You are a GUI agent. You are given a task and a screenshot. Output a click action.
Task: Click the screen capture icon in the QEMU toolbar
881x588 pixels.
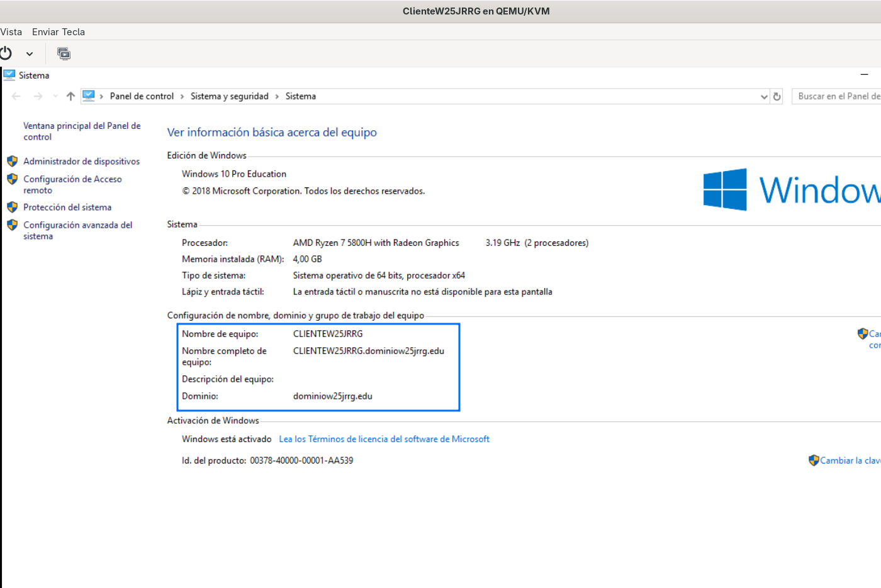64,53
